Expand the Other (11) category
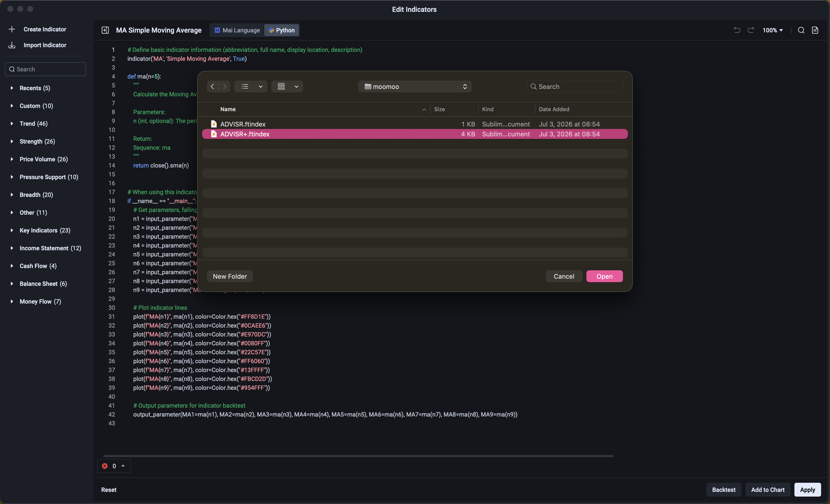 [x=12, y=212]
